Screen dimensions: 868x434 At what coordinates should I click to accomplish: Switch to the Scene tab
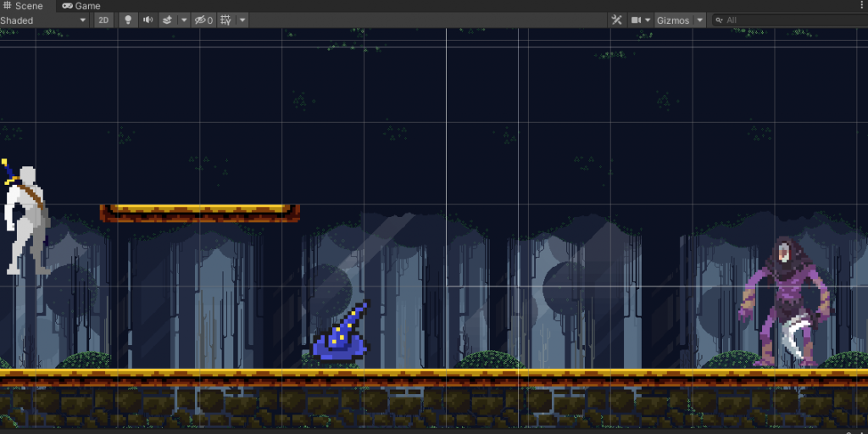[27, 6]
